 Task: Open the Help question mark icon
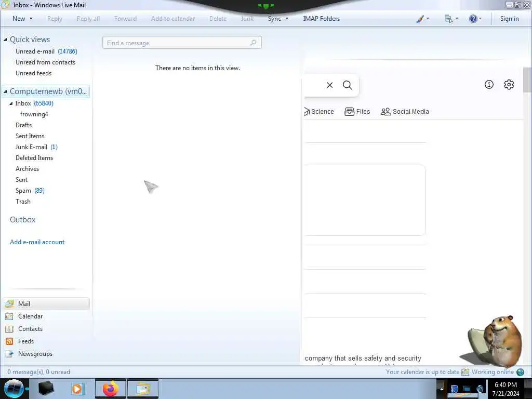tap(473, 19)
